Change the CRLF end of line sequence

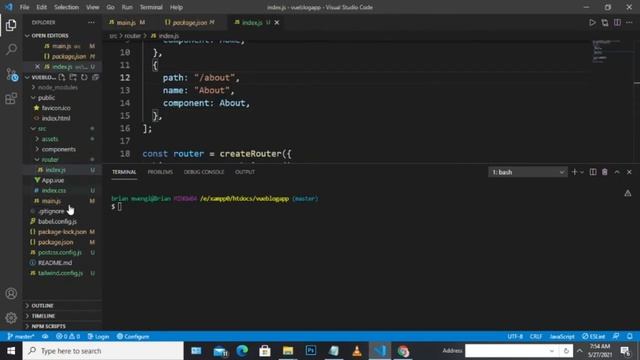[x=536, y=336]
